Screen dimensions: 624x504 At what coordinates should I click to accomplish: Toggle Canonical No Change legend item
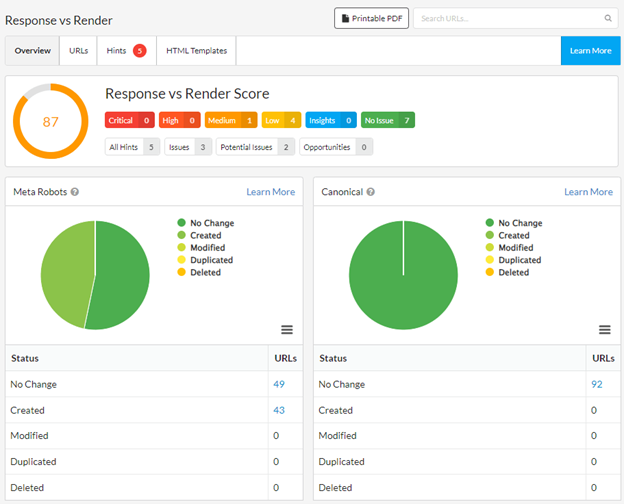point(514,223)
